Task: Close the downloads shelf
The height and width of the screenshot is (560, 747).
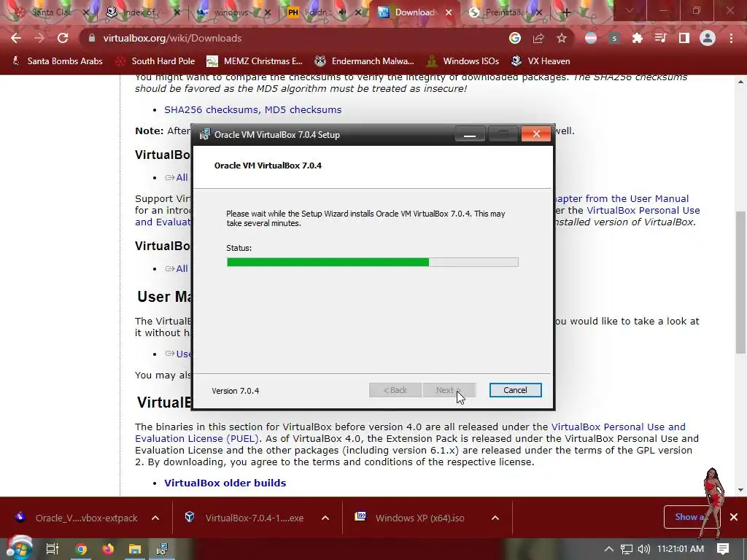Action: 734,517
